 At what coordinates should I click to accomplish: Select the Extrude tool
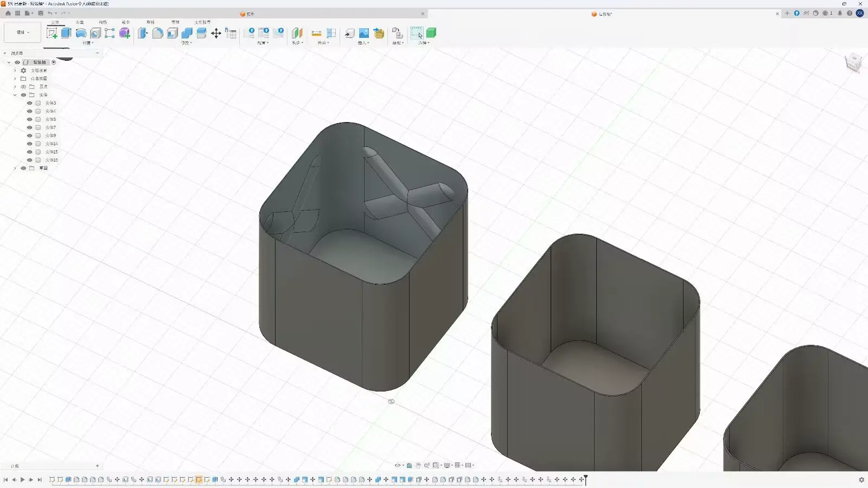[x=66, y=33]
